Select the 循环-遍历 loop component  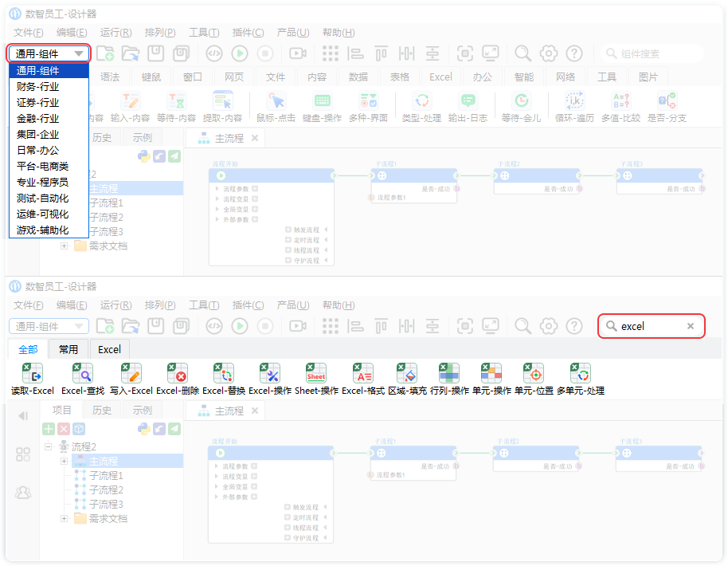[x=573, y=101]
